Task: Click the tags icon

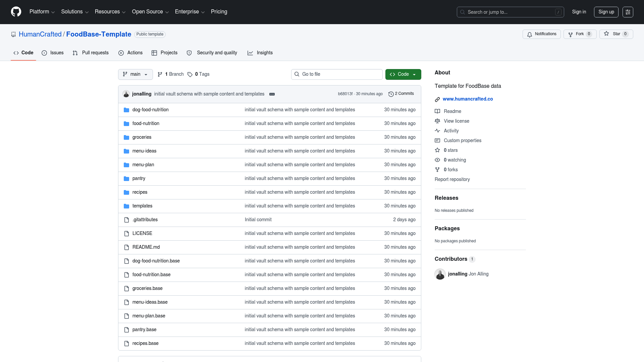Action: coord(190,74)
